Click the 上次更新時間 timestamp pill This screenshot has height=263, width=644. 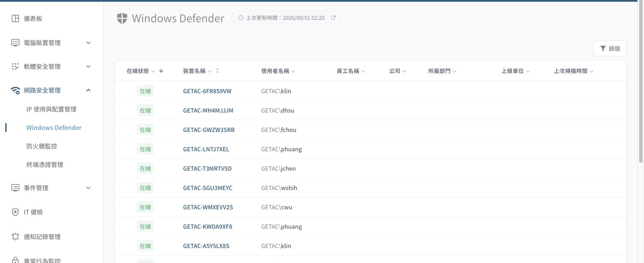(286, 18)
